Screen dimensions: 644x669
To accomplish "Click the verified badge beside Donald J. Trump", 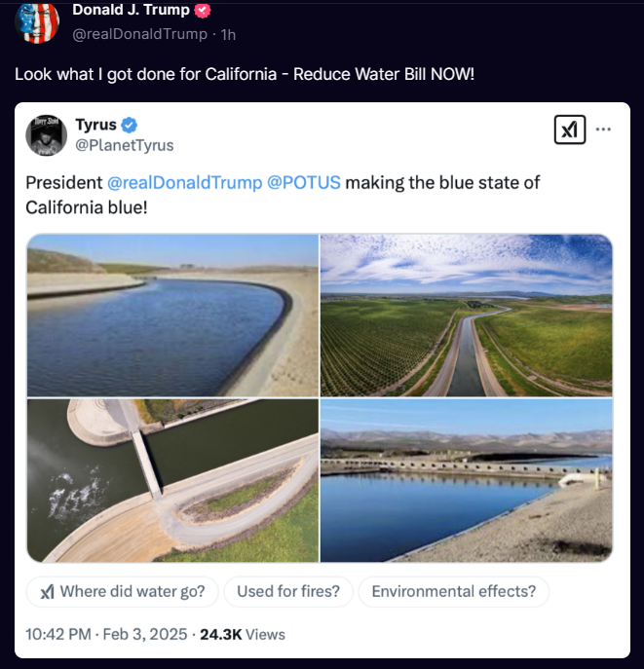I will pyautogui.click(x=203, y=11).
